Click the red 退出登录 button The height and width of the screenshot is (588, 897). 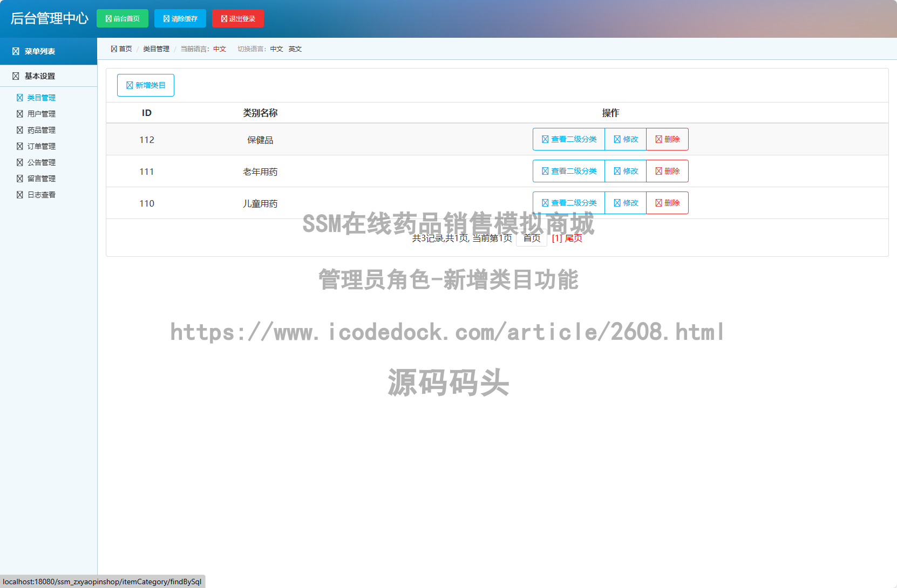[238, 18]
